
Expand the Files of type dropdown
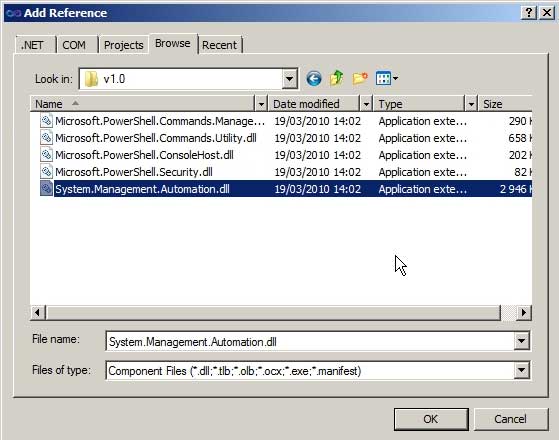(521, 370)
